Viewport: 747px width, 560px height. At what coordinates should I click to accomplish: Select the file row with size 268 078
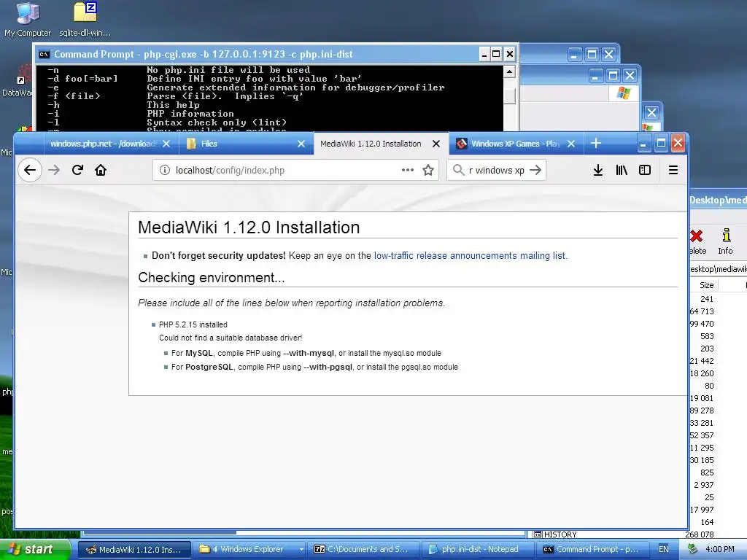[700, 534]
